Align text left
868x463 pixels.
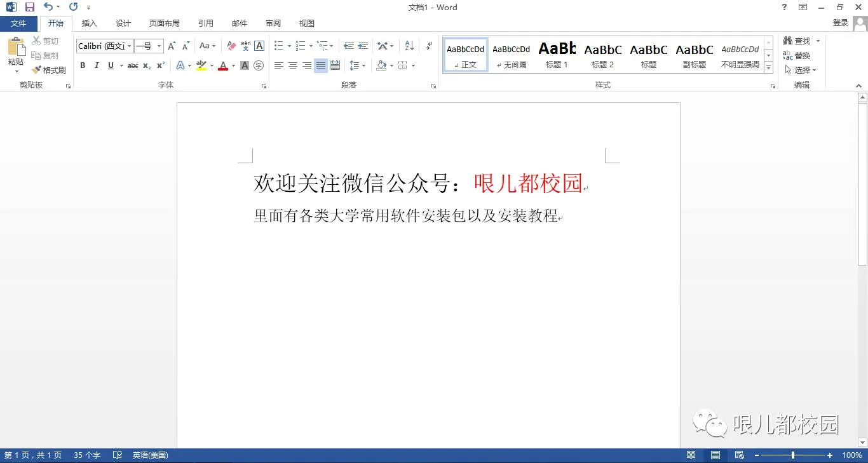click(x=279, y=65)
